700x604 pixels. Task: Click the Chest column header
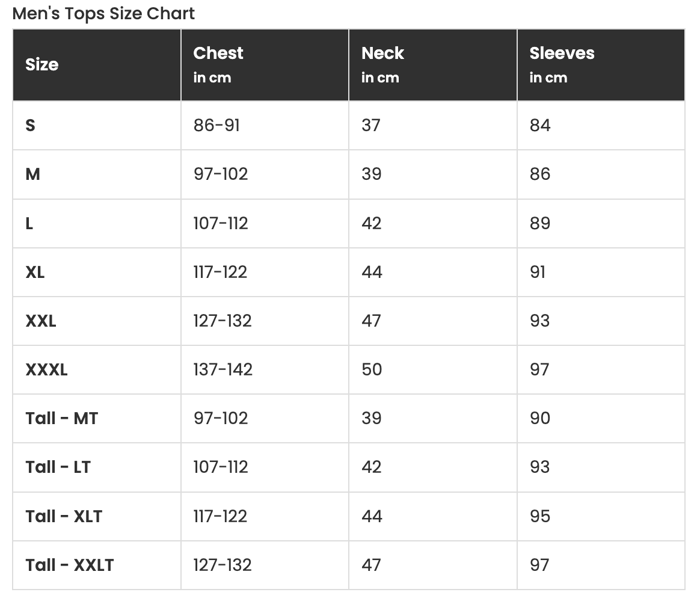point(218,54)
